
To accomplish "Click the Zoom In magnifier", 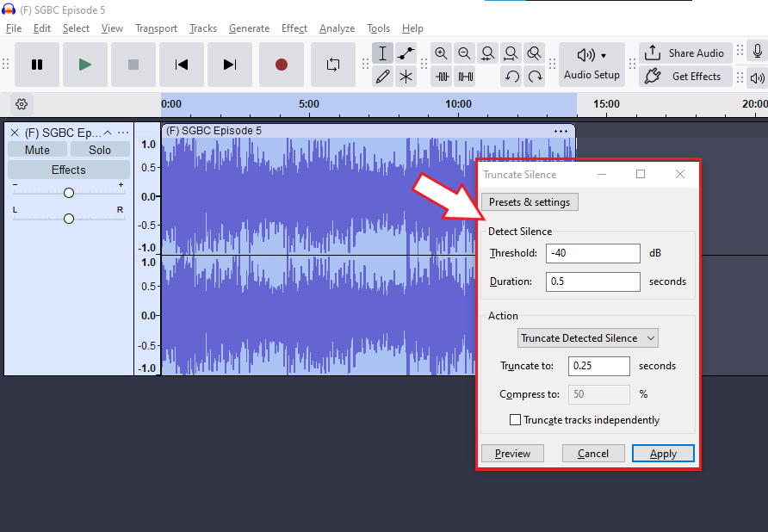I will [x=442, y=53].
